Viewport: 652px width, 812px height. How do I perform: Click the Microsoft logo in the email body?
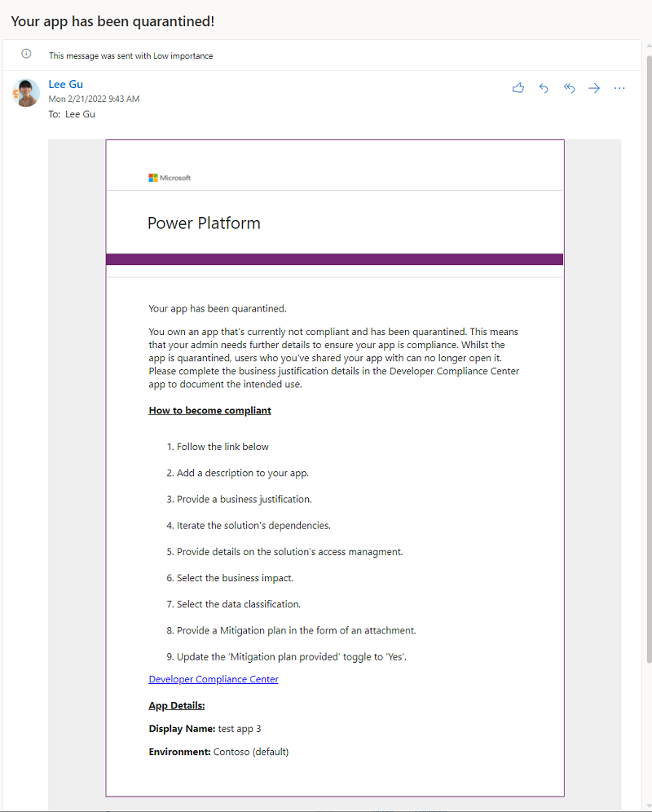[x=170, y=178]
